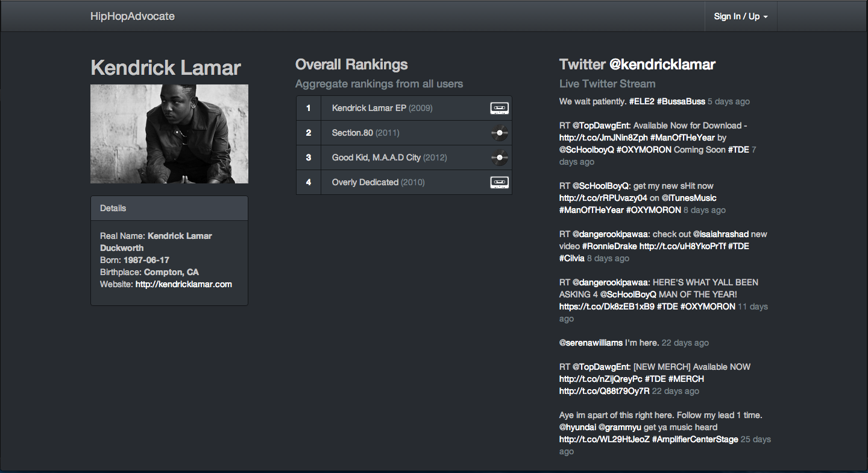Screen dimensions: 868x473
Task: Open the @iTunesMusic mention
Action: tap(689, 198)
